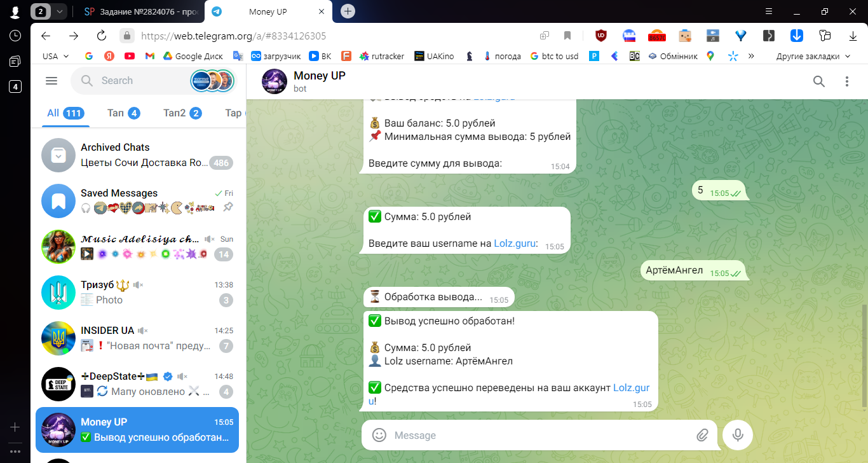Image resolution: width=868 pixels, height=463 pixels.
Task: Open Lolz.guru link in username prompt
Action: 515,244
